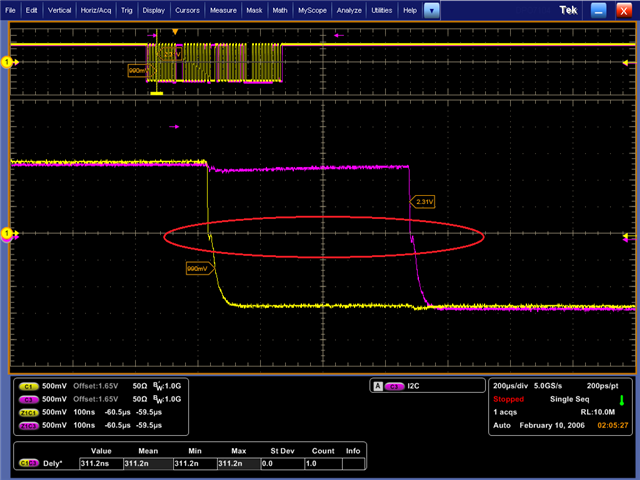
Task: Click the channel 1 ground marker in zoom view
Action: pos(7,233)
